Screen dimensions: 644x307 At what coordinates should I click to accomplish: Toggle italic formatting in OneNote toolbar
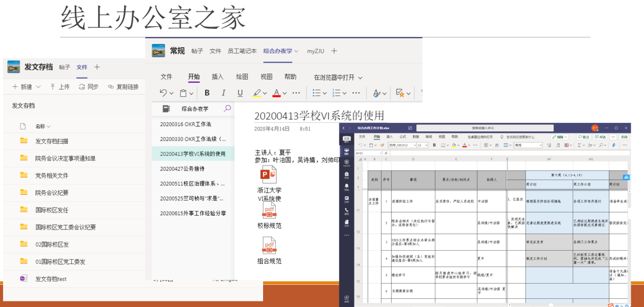pos(223,93)
